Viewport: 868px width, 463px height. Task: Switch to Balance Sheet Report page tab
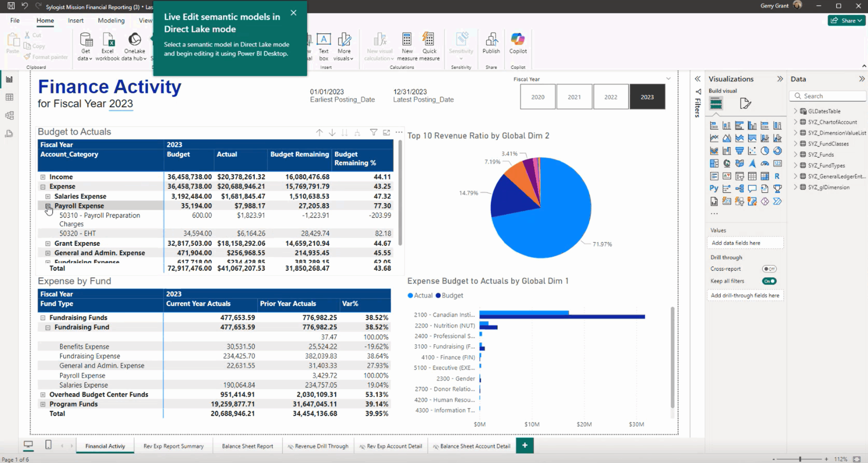(247, 446)
